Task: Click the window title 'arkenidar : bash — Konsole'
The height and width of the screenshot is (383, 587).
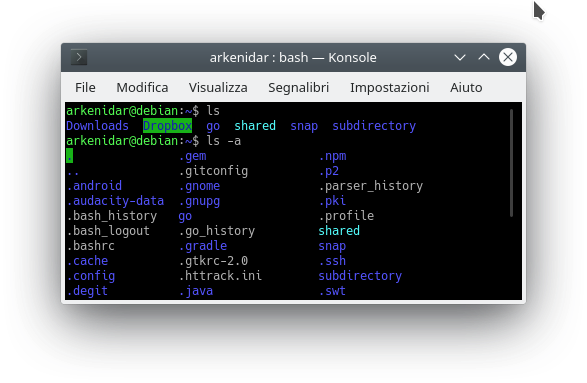Action: pos(293,58)
